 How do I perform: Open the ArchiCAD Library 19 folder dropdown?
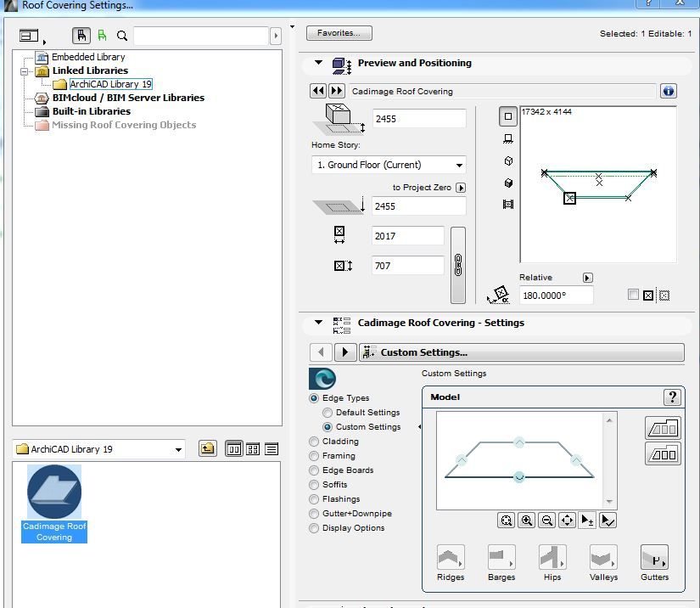coord(100,449)
